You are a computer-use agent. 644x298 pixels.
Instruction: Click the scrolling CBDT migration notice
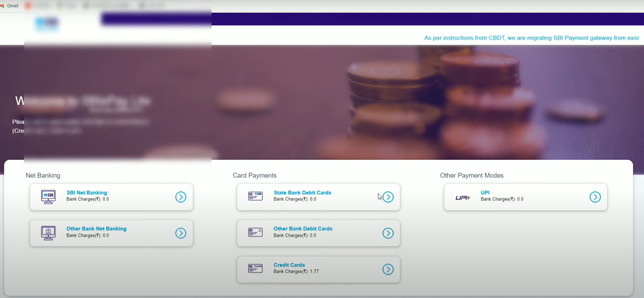tap(531, 38)
